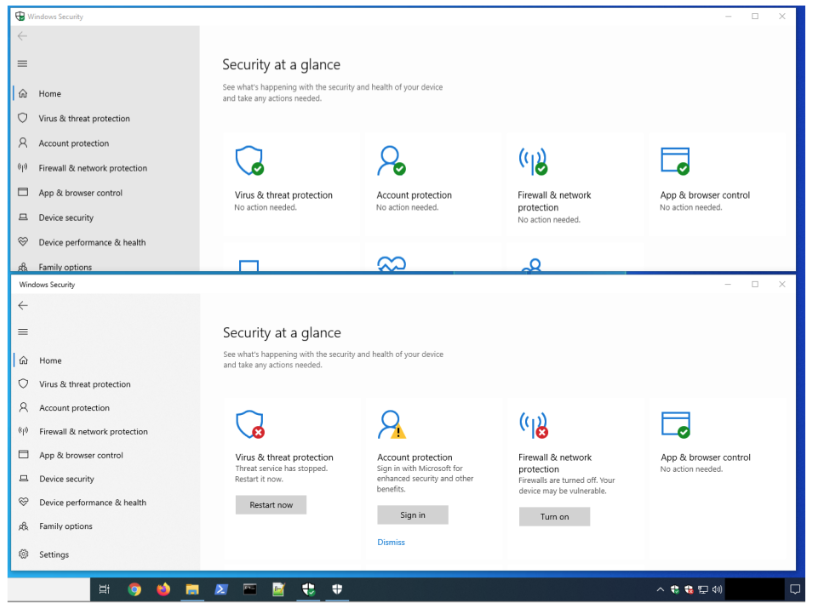The image size is (817, 605).
Task: Open the Notepad++ taskbar icon
Action: [279, 589]
